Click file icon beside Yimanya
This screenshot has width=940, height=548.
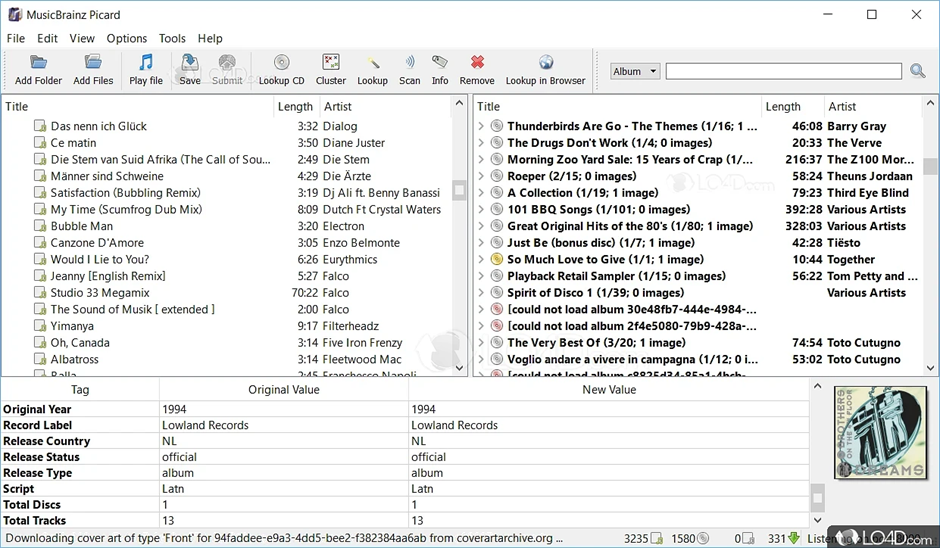(40, 326)
